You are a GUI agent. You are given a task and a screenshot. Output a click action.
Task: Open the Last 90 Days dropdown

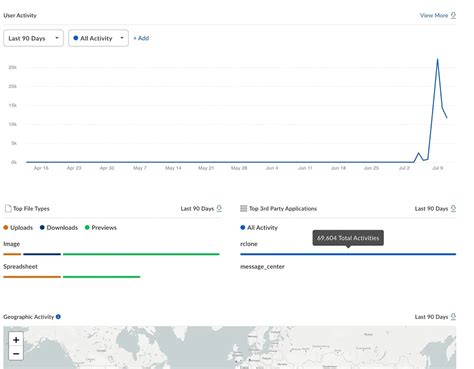pos(33,38)
